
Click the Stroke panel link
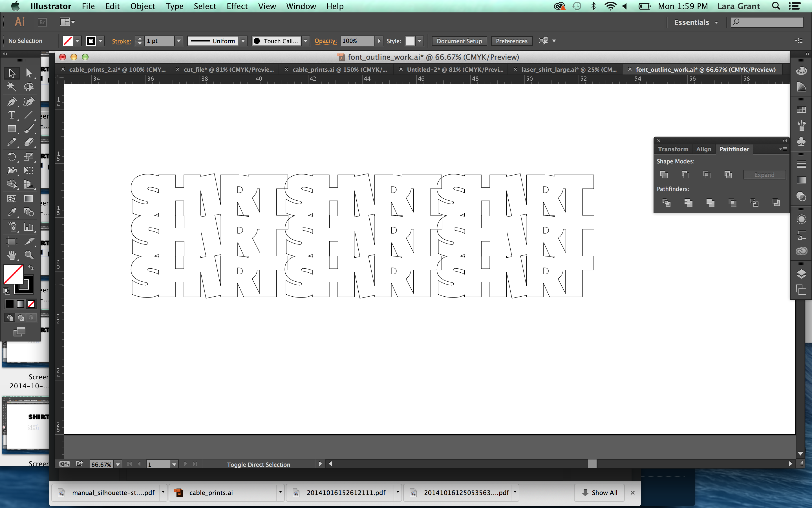[x=121, y=41]
